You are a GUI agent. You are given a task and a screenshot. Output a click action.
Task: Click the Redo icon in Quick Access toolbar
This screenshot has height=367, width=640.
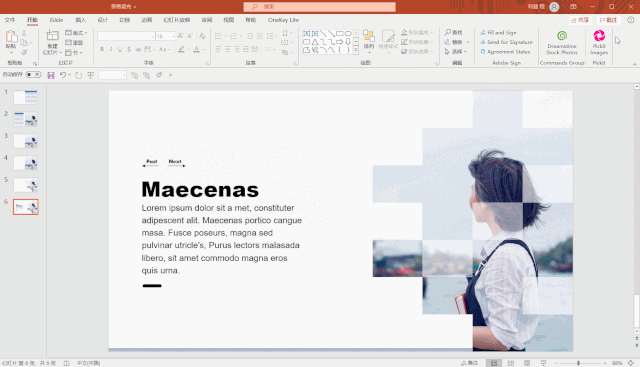79,75
